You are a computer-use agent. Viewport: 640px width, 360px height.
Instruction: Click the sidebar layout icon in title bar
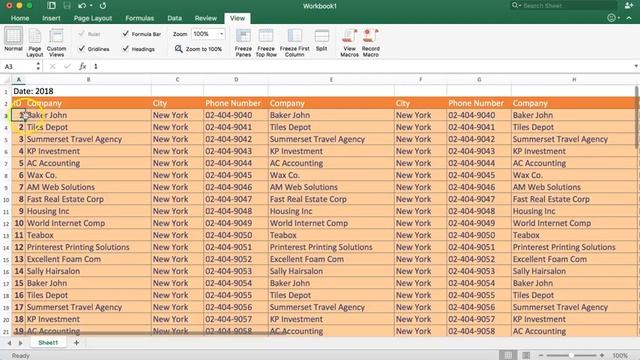51,6
